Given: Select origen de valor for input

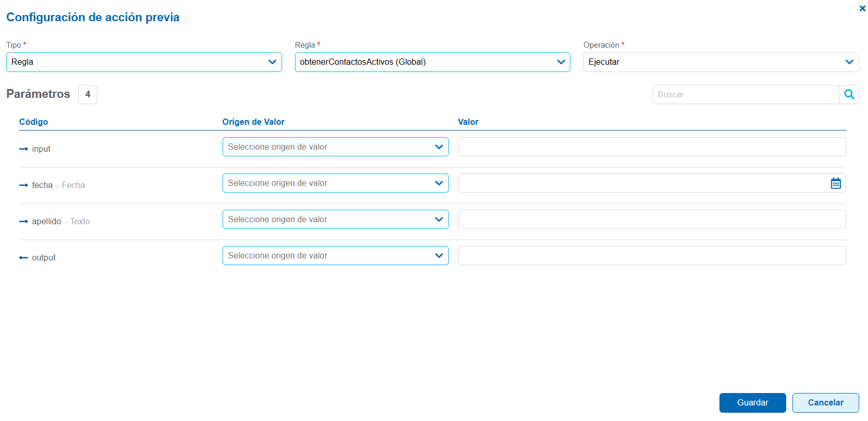Looking at the screenshot, I should (x=335, y=147).
